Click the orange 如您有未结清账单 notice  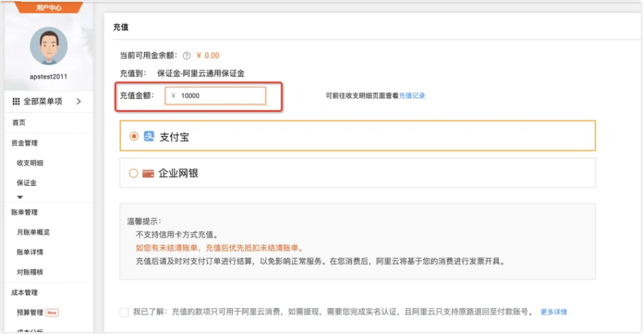tap(219, 249)
